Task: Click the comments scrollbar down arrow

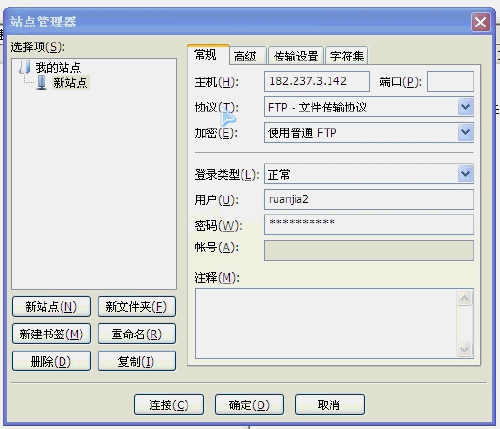Action: point(465,349)
